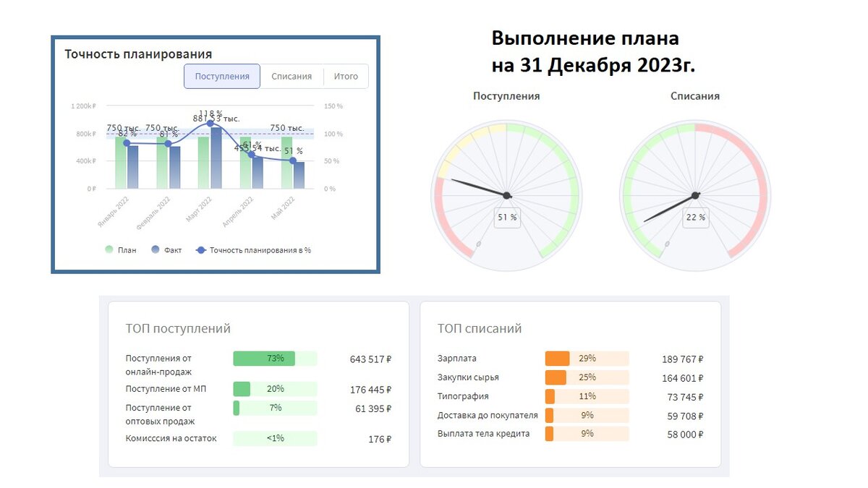
Task: Click the 73 745 ₽ amount
Action: [x=685, y=397]
